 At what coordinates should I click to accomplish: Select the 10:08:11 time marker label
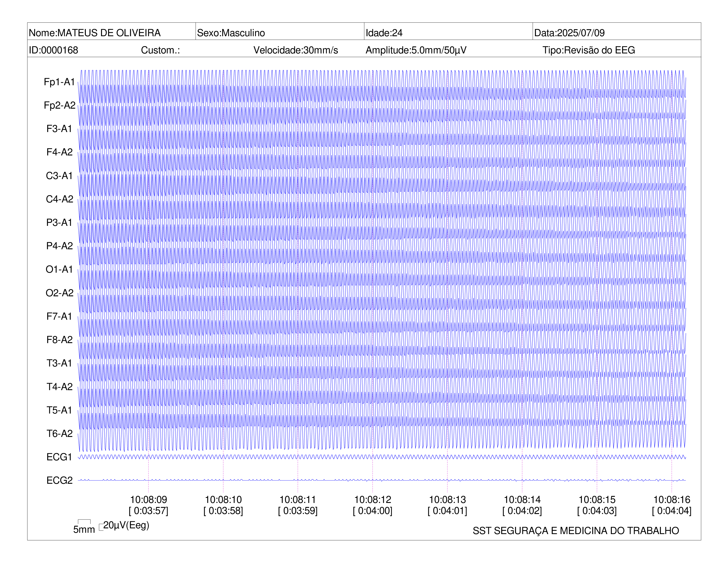[298, 500]
